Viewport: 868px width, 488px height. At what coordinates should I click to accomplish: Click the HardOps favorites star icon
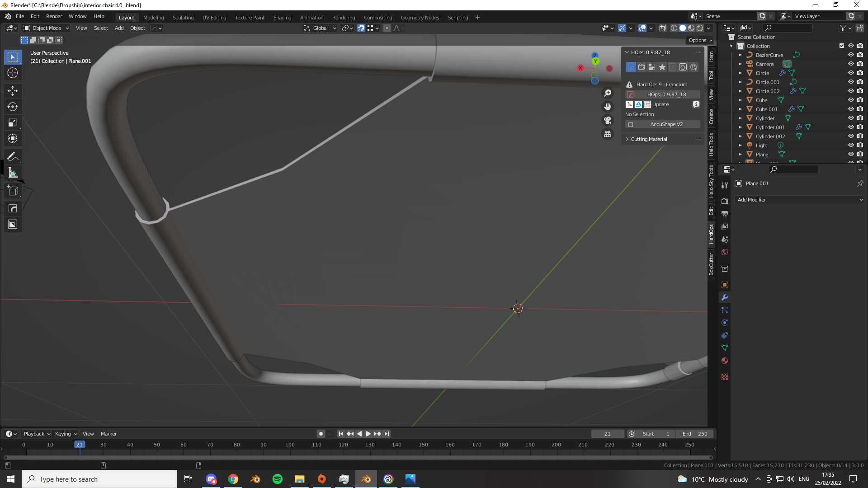pos(662,67)
